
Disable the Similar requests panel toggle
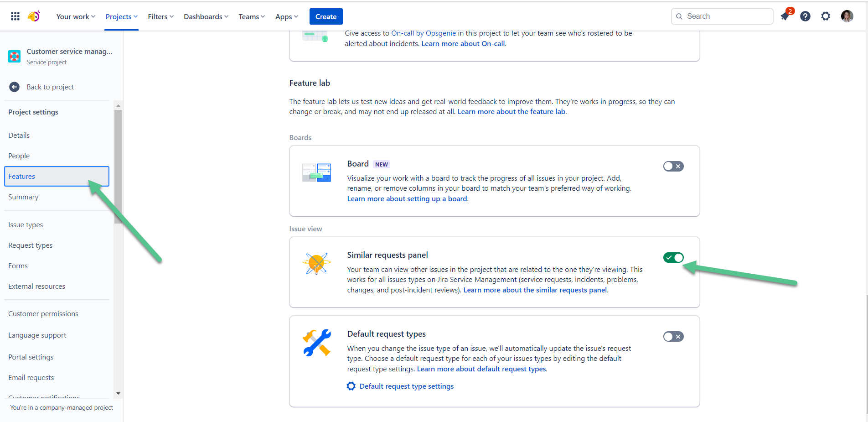[673, 258]
